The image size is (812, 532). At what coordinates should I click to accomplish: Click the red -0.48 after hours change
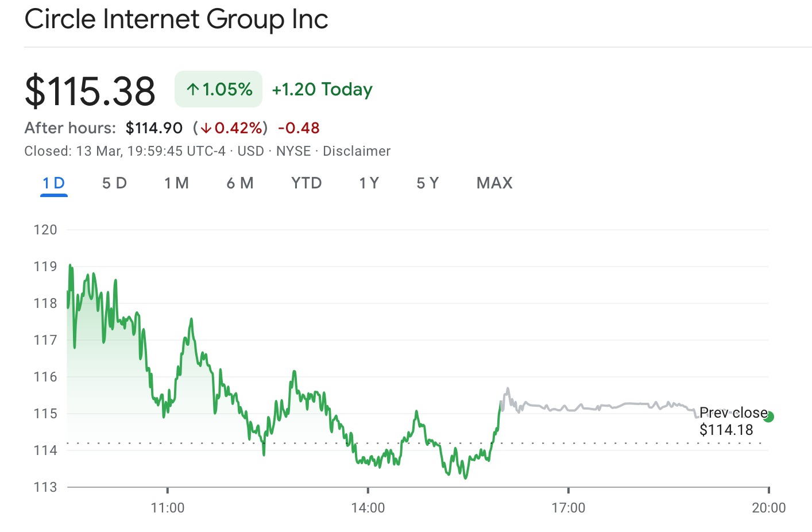pyautogui.click(x=299, y=128)
